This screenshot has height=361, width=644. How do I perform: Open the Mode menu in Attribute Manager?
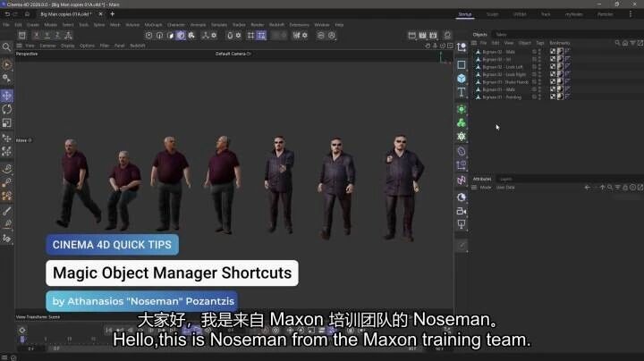(x=486, y=188)
